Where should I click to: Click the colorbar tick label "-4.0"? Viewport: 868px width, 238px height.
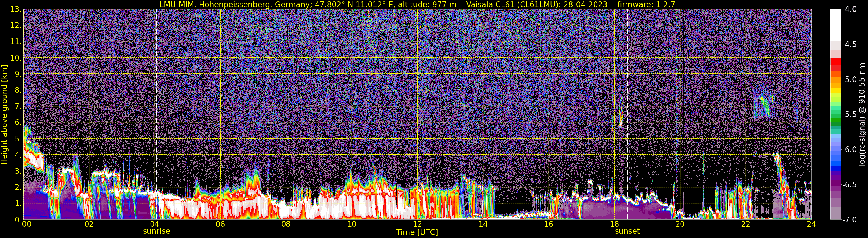pos(850,9)
